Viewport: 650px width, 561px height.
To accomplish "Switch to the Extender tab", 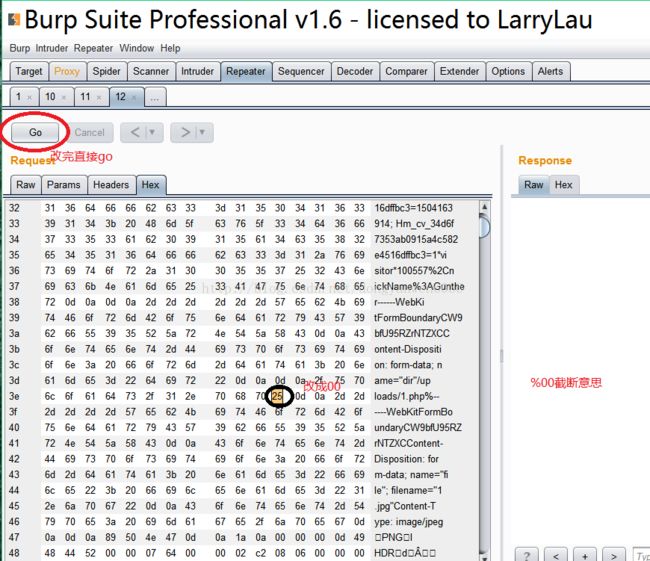I will pyautogui.click(x=459, y=71).
